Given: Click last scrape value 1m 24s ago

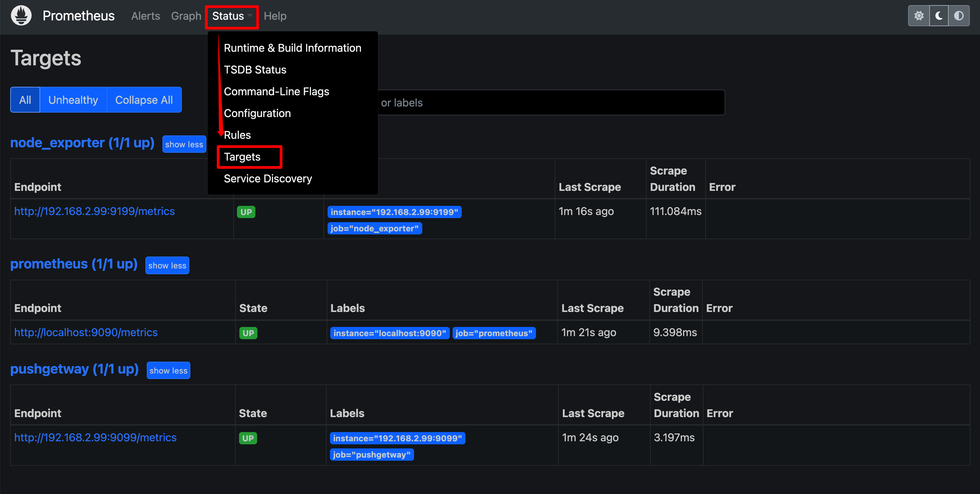Looking at the screenshot, I should [590, 438].
